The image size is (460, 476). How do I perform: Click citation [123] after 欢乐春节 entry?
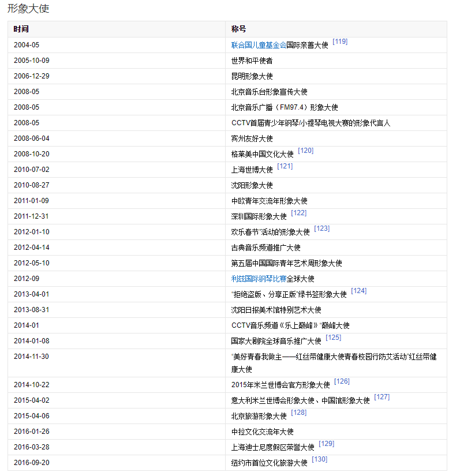(x=322, y=228)
